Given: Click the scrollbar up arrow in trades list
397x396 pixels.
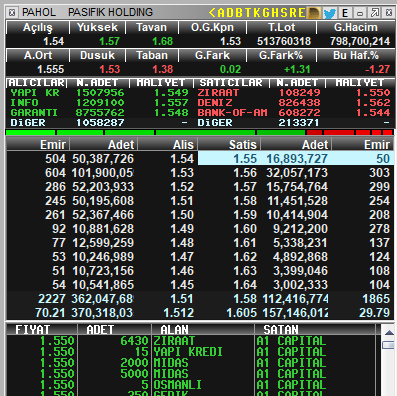Looking at the screenshot, I should point(389,333).
